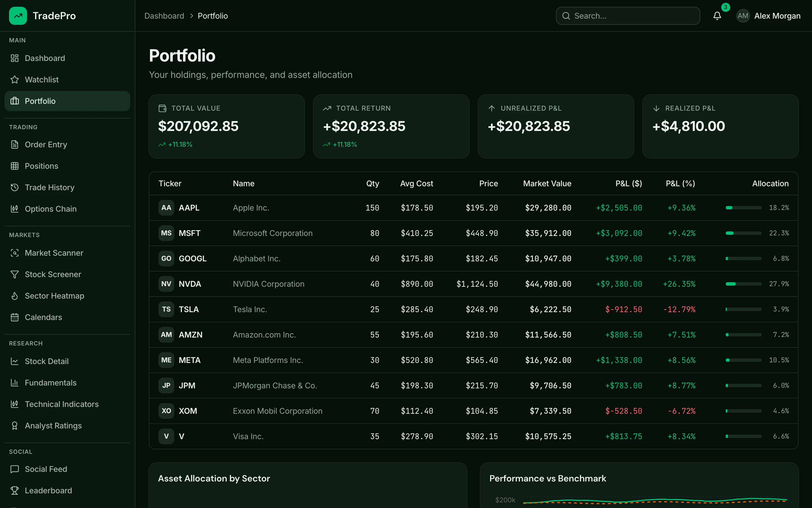
Task: Click the $-912.50 TSLA loss value
Action: 623,309
